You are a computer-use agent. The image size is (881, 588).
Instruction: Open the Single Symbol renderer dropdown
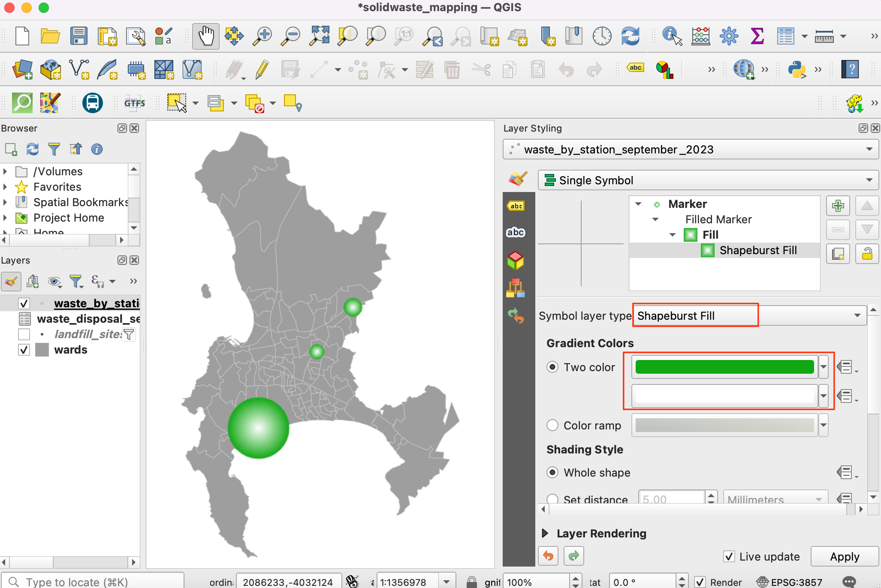pyautogui.click(x=708, y=180)
